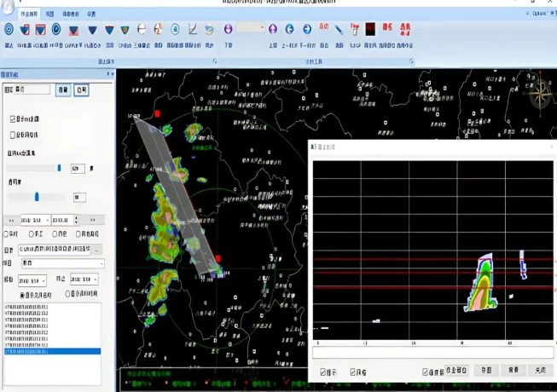The image size is (557, 392).
Task: Click the plain navy triangular shield icon
Action: click(92, 30)
